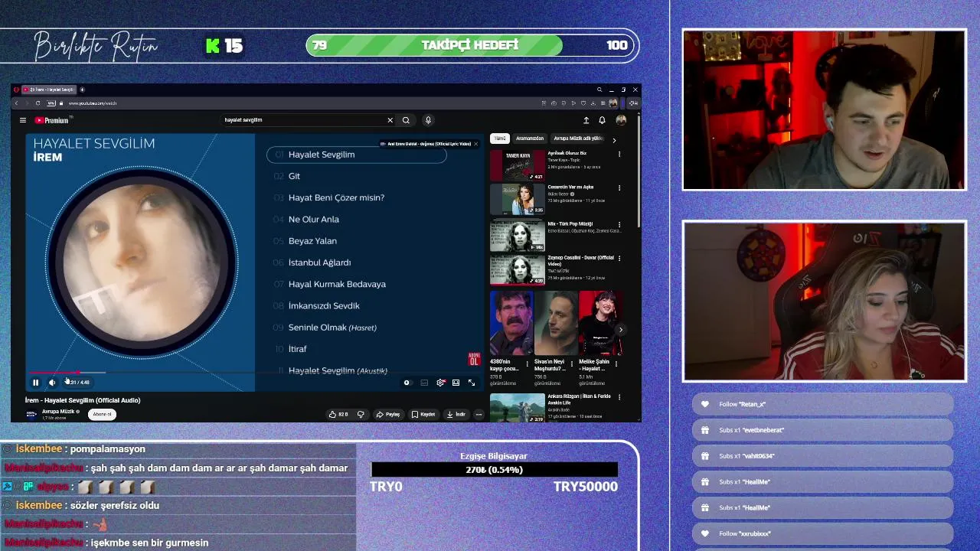Share the video via Paylaş
The width and height of the screenshot is (980, 551).
tap(388, 414)
